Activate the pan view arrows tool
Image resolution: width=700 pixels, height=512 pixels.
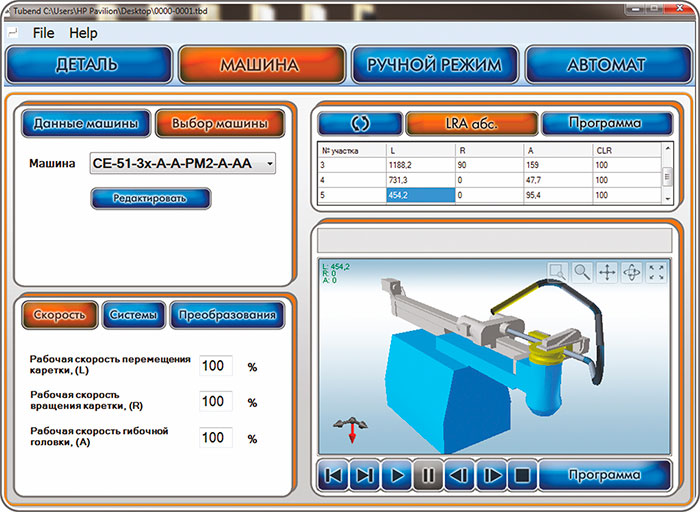[607, 271]
